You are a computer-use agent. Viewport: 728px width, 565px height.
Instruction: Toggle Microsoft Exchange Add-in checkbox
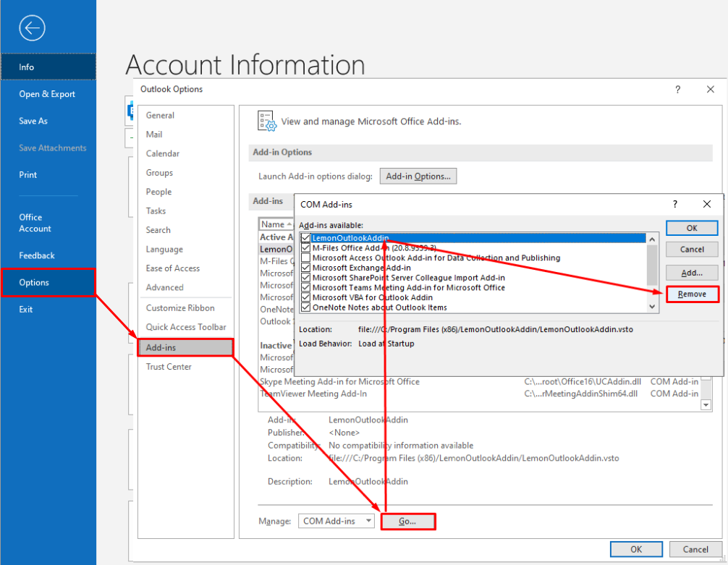tap(305, 268)
